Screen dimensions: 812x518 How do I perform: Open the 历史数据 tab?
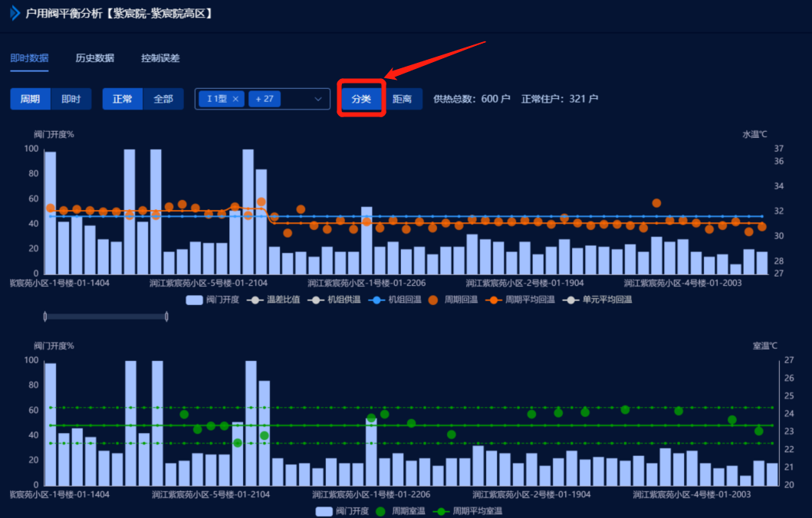click(95, 58)
